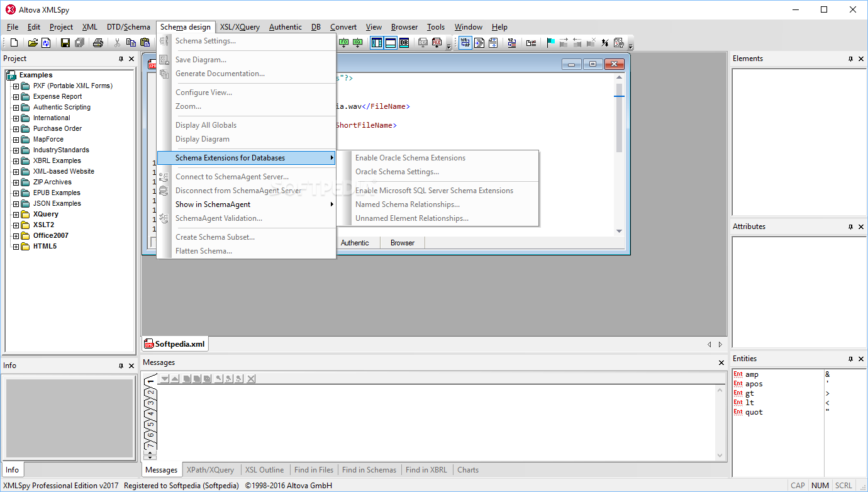Image resolution: width=868 pixels, height=492 pixels.
Task: Select the MapForce project folder
Action: click(x=48, y=140)
